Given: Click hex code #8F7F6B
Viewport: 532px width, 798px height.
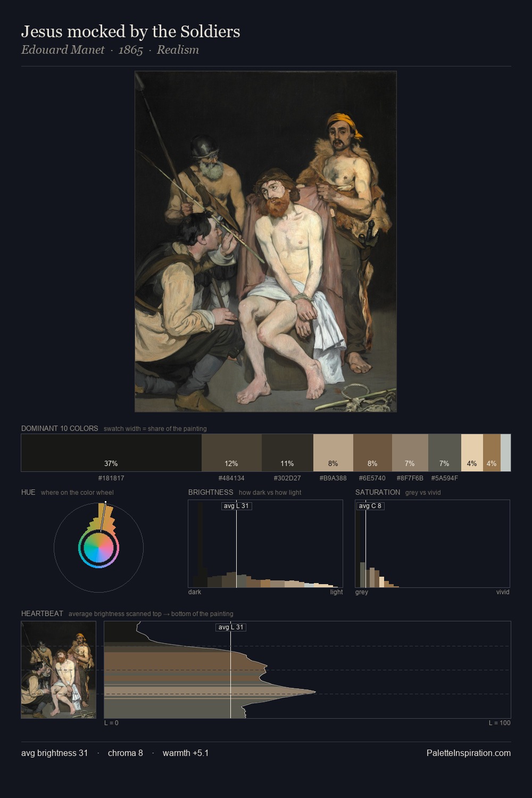Looking at the screenshot, I should pos(410,478).
